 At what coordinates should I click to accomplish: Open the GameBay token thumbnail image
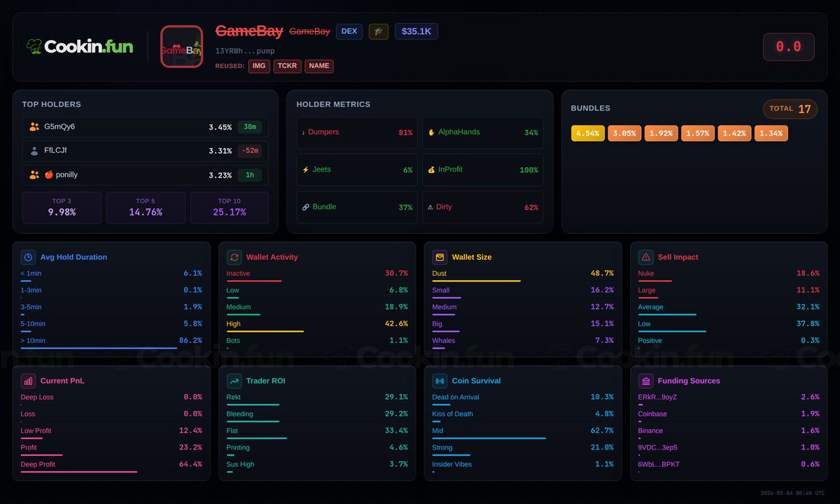pos(181,46)
